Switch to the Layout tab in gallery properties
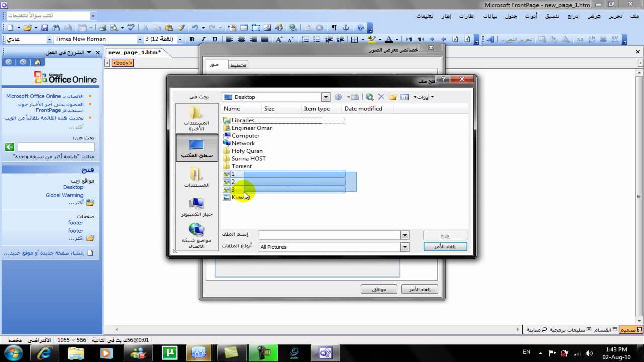Image resolution: width=644 pixels, height=362 pixels. pyautogui.click(x=238, y=65)
